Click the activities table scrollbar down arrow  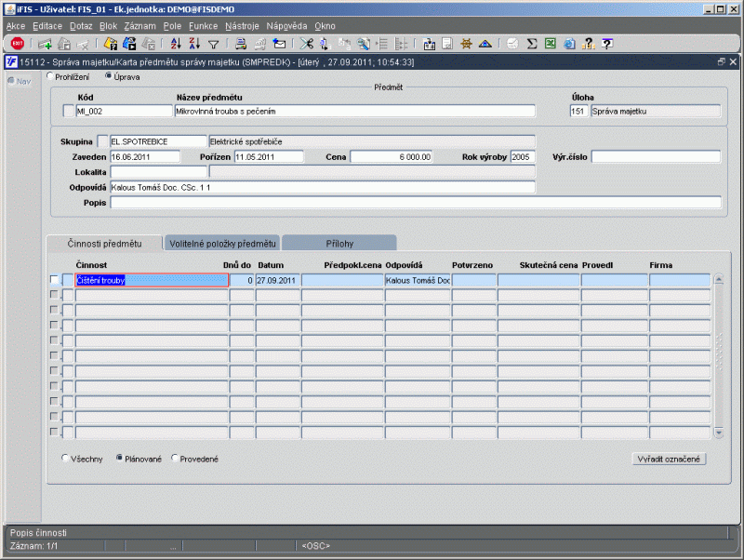717,433
